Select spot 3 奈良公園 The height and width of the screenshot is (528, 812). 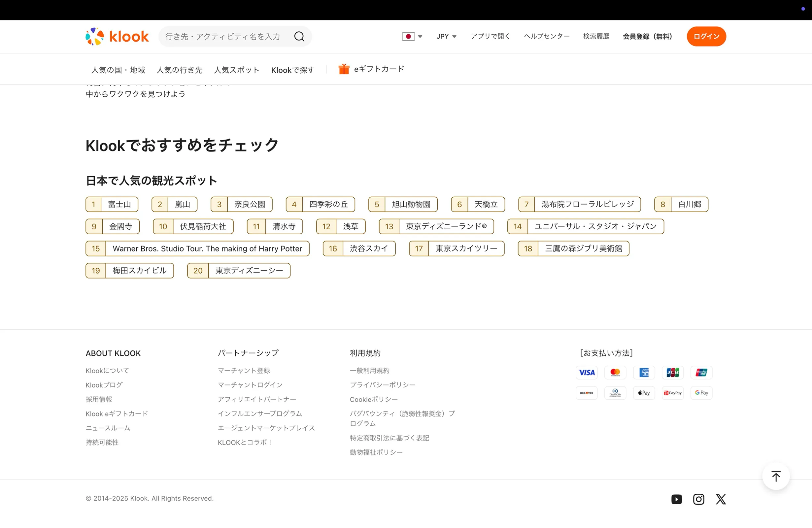click(242, 204)
